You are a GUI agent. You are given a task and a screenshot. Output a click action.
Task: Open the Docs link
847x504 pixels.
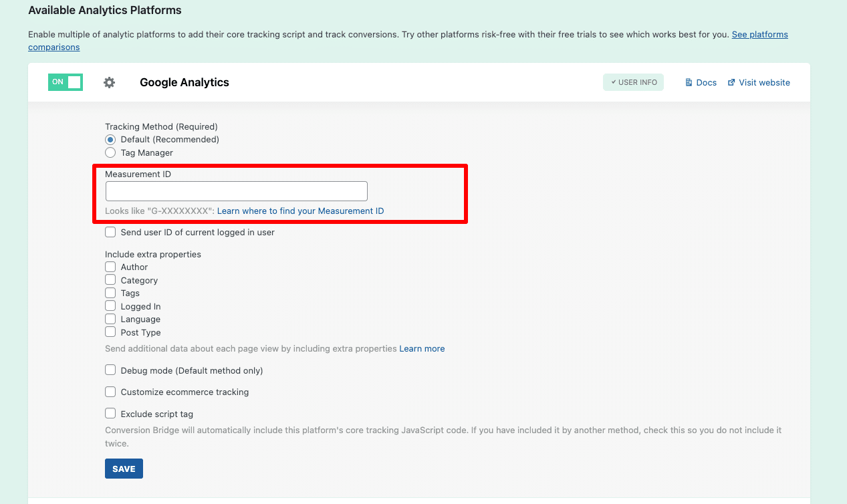point(706,82)
